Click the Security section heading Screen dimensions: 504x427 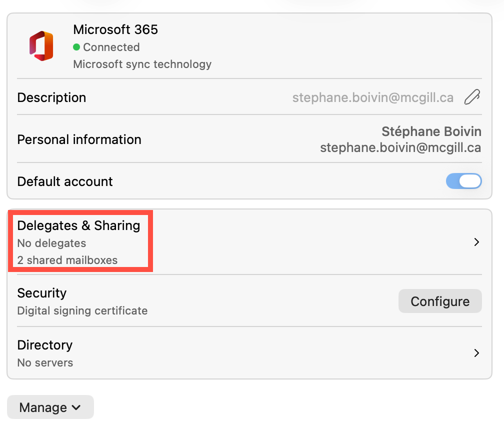click(x=41, y=293)
